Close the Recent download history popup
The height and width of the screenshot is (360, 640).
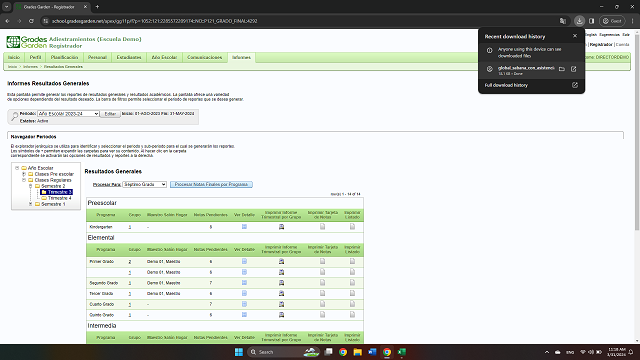[x=575, y=36]
